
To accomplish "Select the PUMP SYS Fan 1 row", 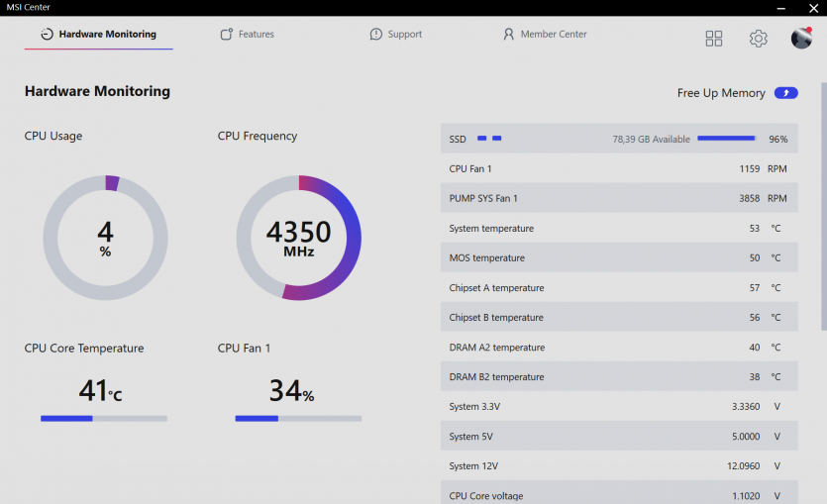I will pos(619,199).
